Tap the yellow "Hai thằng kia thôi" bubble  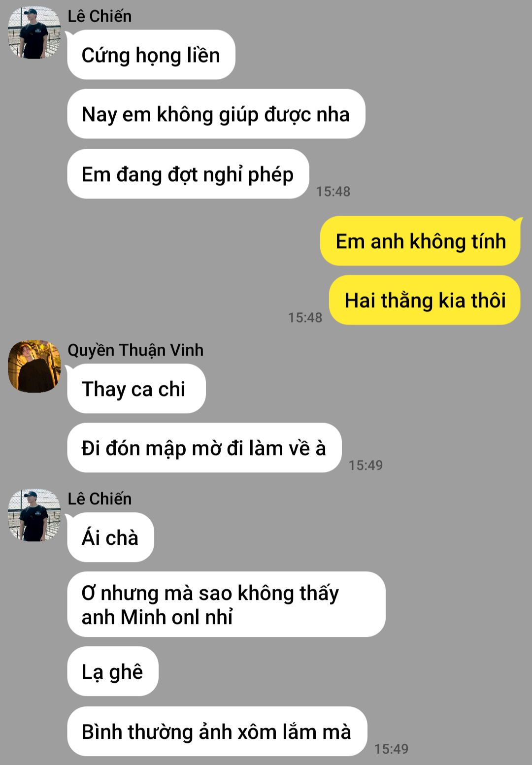point(425,300)
